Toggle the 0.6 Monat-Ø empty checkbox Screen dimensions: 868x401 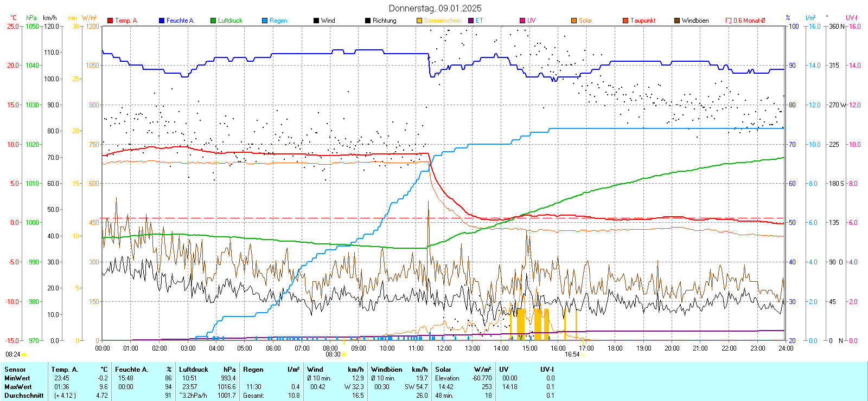pos(729,21)
